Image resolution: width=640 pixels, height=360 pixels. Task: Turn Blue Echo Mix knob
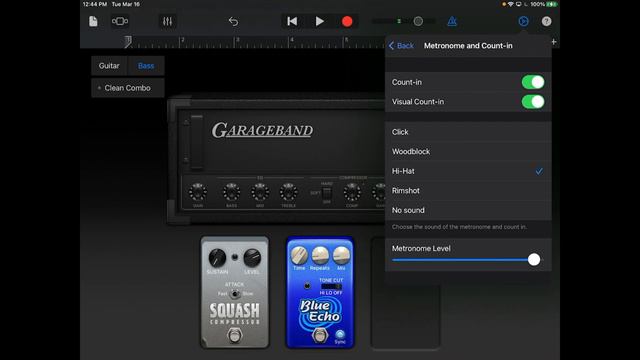(341, 256)
